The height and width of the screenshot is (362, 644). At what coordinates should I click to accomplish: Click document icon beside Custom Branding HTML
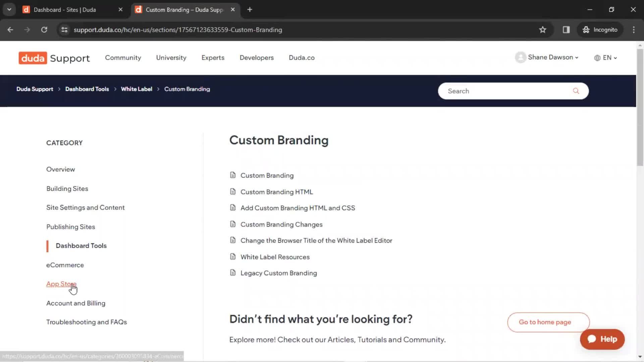[x=233, y=191]
